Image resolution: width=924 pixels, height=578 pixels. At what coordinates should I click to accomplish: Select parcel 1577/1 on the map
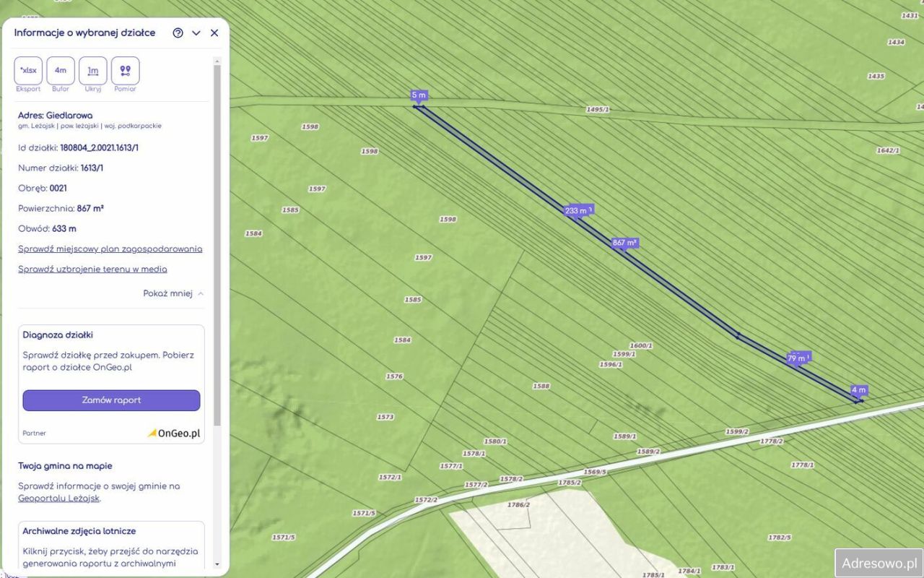click(451, 466)
